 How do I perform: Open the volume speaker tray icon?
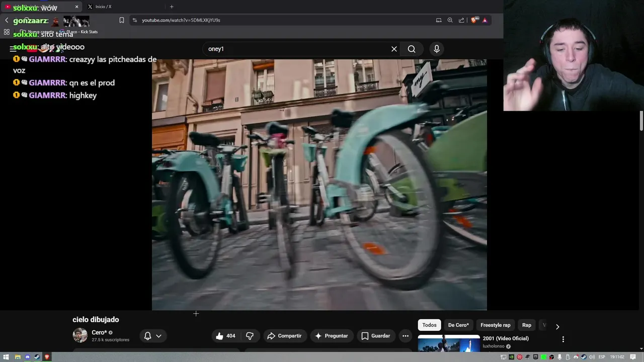pos(592,357)
